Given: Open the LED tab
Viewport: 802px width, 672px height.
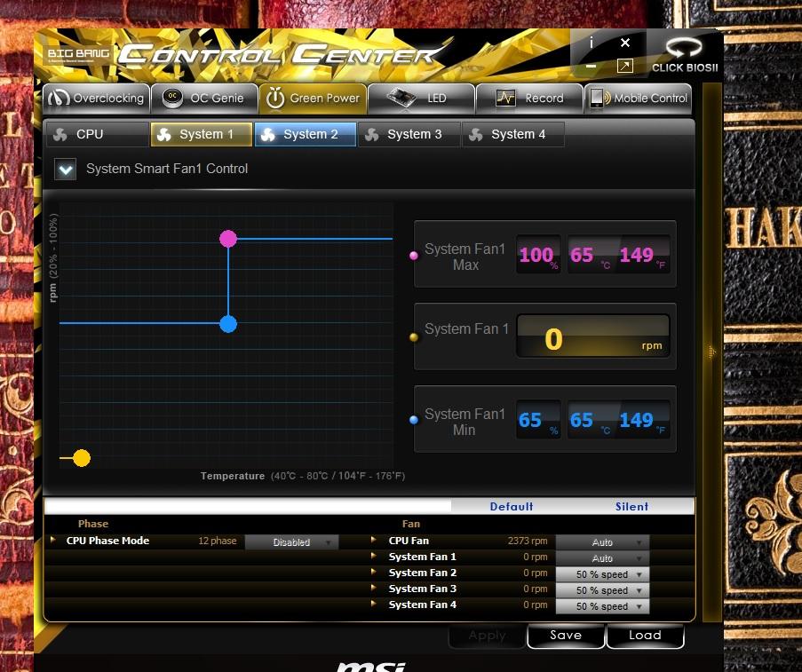Looking at the screenshot, I should [x=421, y=99].
